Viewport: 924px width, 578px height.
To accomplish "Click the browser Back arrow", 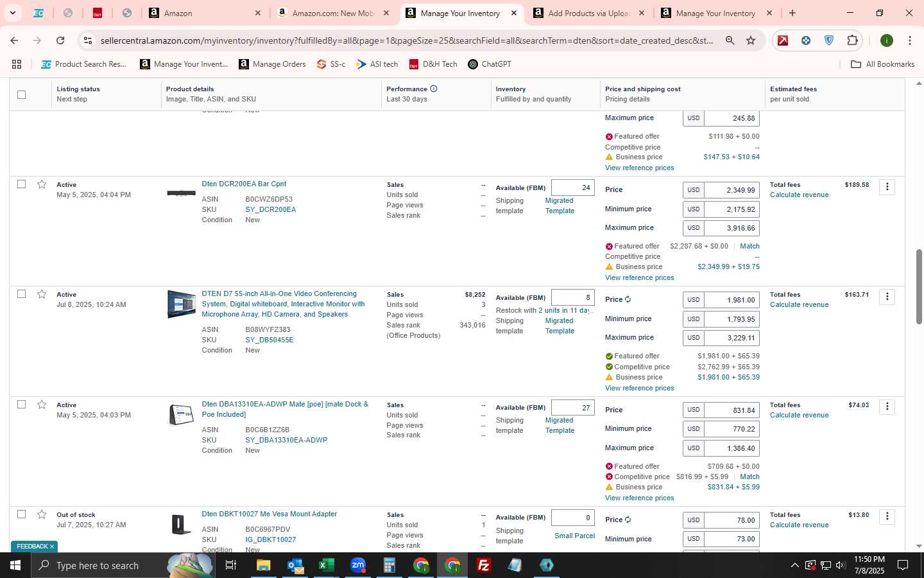I will coord(14,40).
